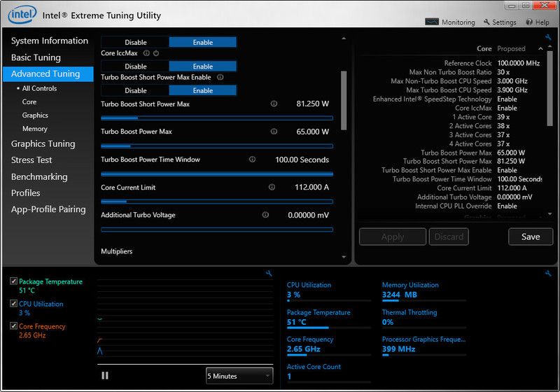Open Graphics Tuning section
The width and height of the screenshot is (560, 392).
[43, 144]
